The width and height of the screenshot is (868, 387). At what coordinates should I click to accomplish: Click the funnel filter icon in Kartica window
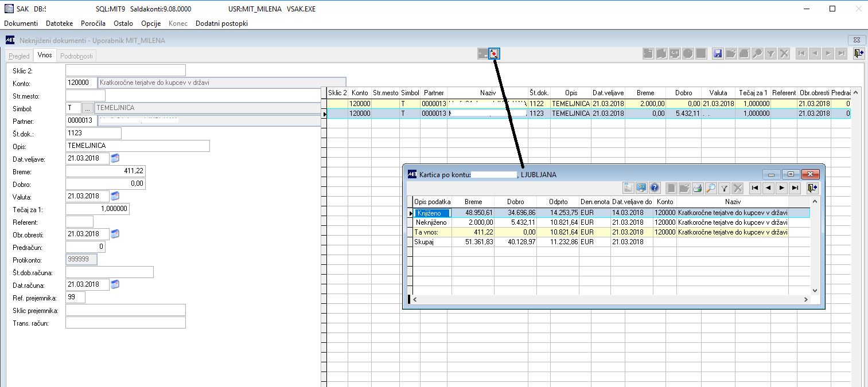click(725, 188)
